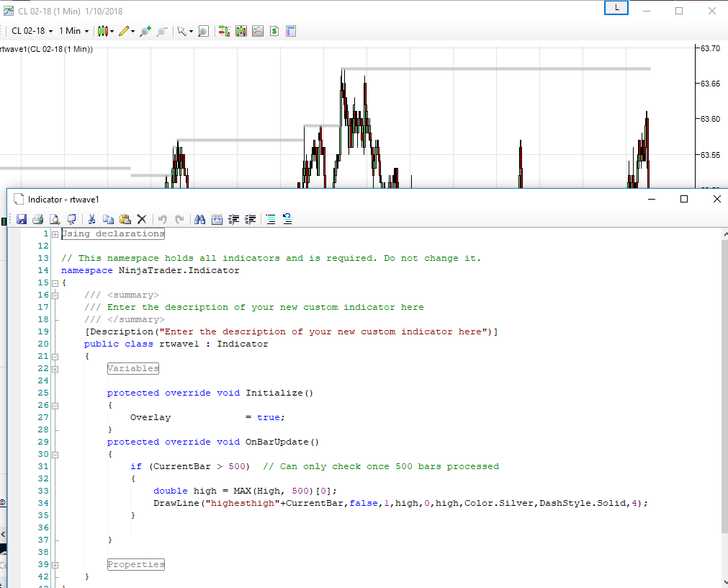Open strategies dollar sign icon

click(x=274, y=31)
